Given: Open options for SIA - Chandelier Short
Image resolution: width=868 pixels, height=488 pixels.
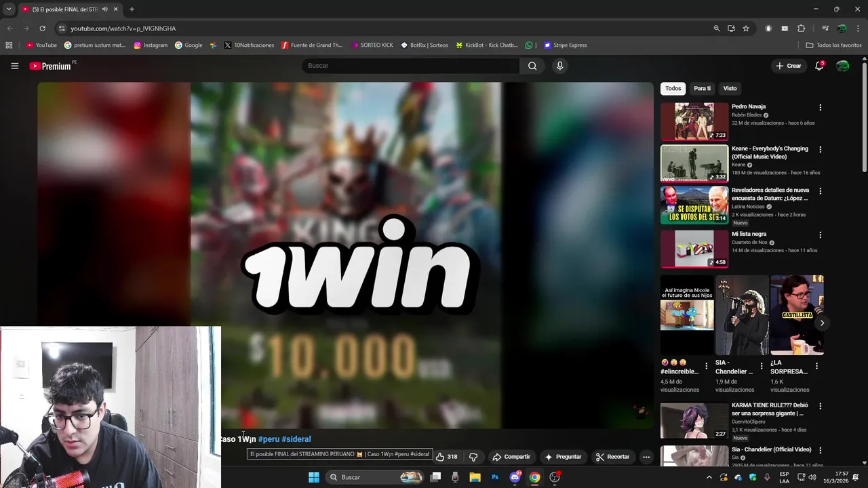Looking at the screenshot, I should [761, 366].
